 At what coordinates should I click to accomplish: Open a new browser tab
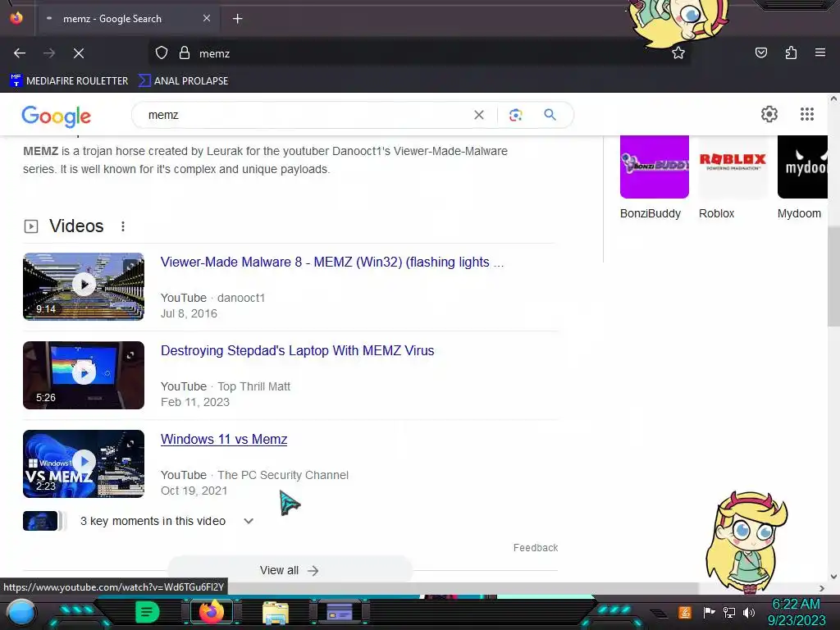point(237,19)
